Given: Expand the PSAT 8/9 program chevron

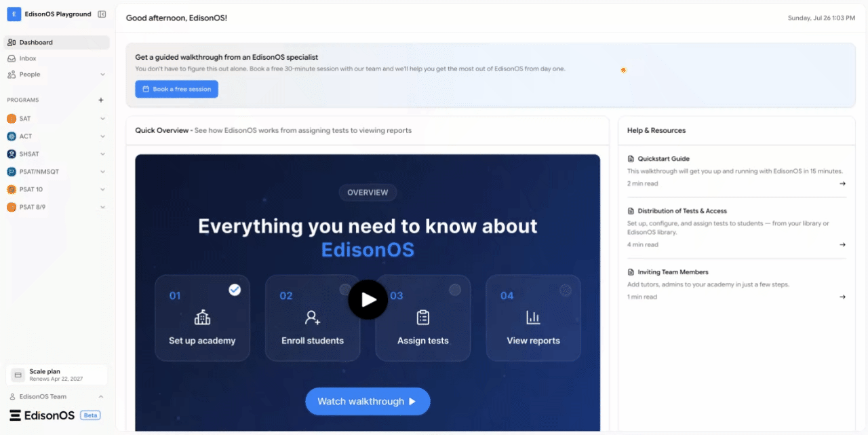Looking at the screenshot, I should [x=102, y=207].
